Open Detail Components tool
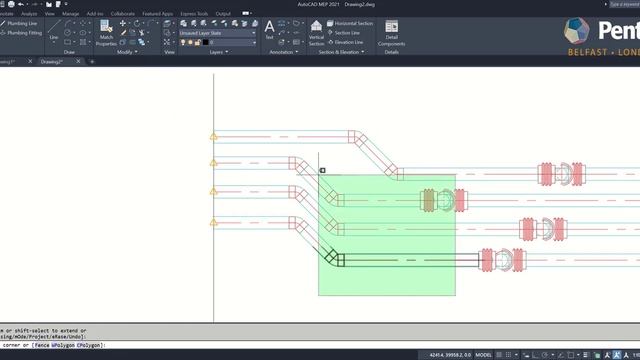 click(x=391, y=33)
